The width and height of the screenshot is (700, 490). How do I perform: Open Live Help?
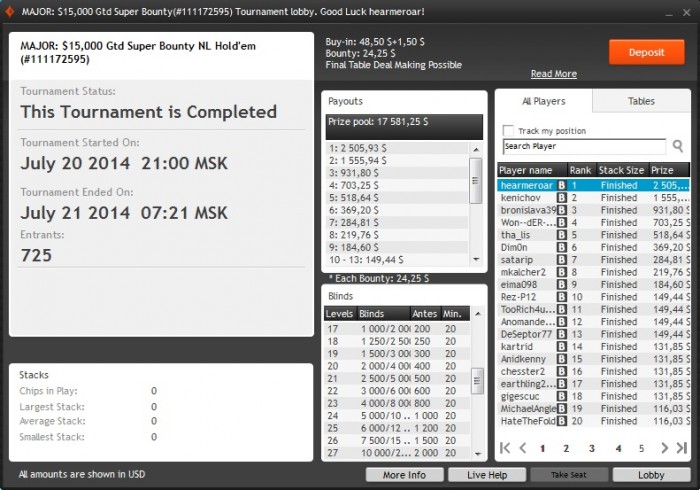[487, 475]
